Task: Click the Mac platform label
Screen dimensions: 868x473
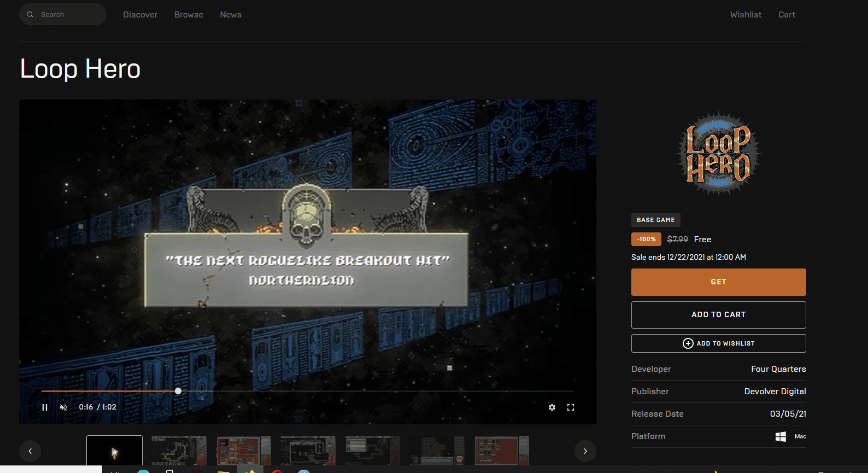Action: click(800, 436)
